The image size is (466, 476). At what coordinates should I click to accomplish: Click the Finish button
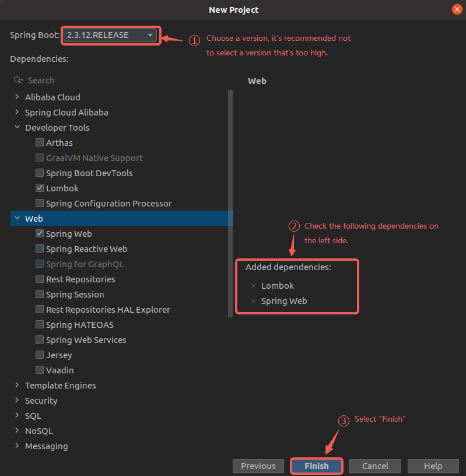(316, 466)
